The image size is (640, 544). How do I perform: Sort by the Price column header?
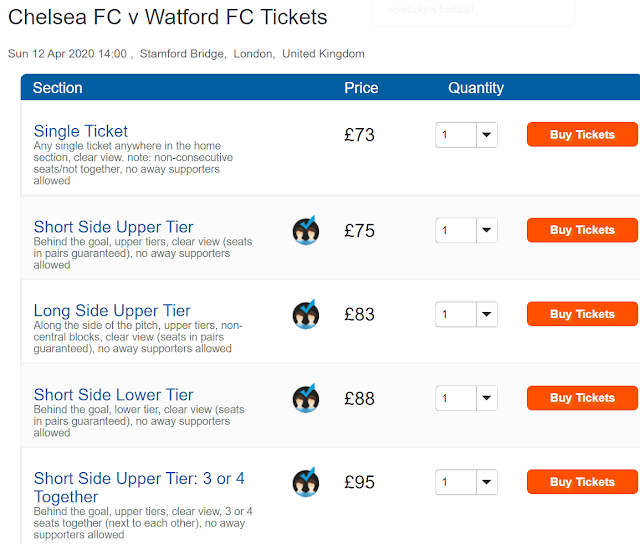[361, 88]
